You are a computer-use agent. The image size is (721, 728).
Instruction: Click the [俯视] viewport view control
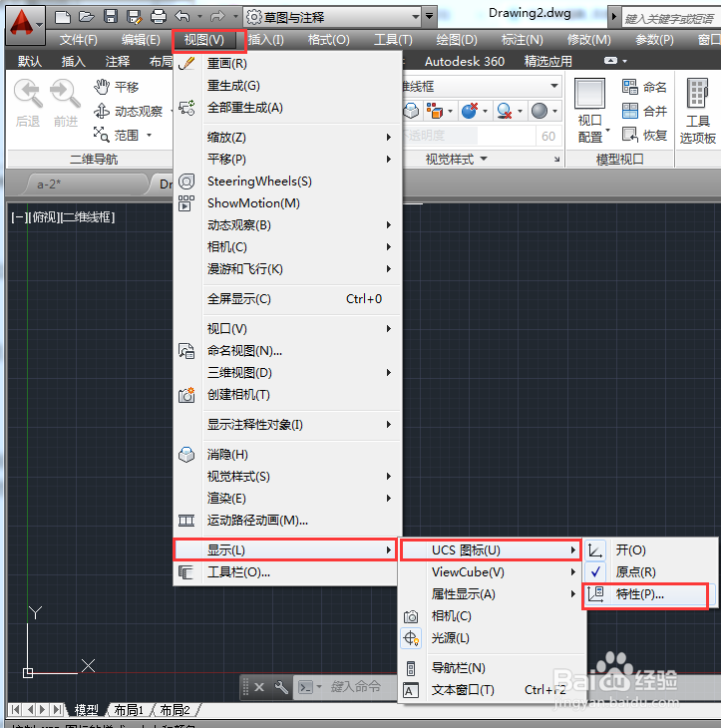click(43, 216)
